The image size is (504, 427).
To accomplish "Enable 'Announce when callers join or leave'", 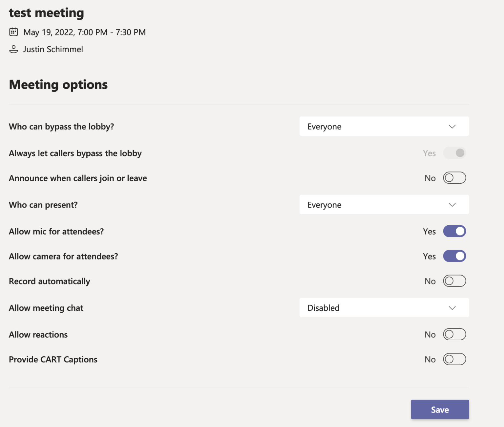I will (454, 178).
